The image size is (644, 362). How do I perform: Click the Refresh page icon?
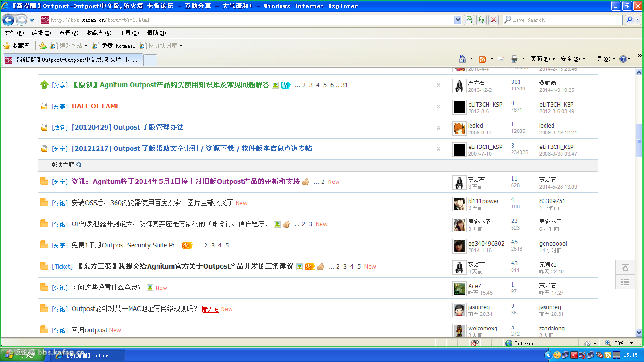(x=481, y=20)
